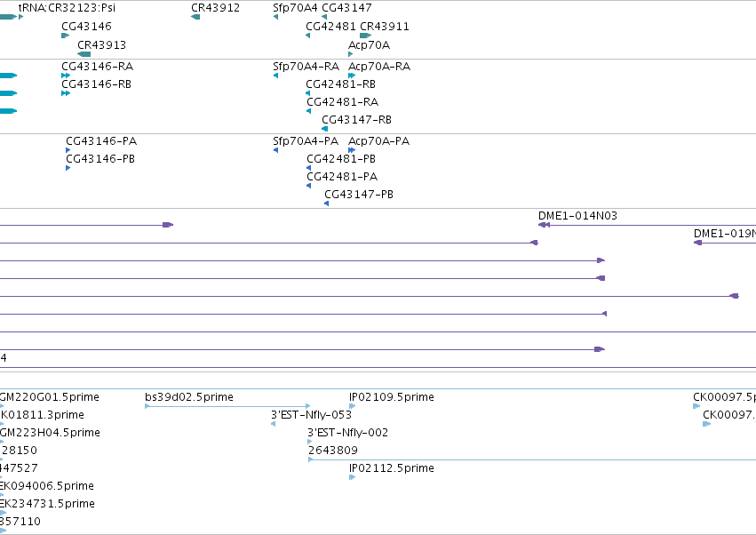Click transcript label CG43146-RB
The image size is (756, 535).
coord(97,84)
